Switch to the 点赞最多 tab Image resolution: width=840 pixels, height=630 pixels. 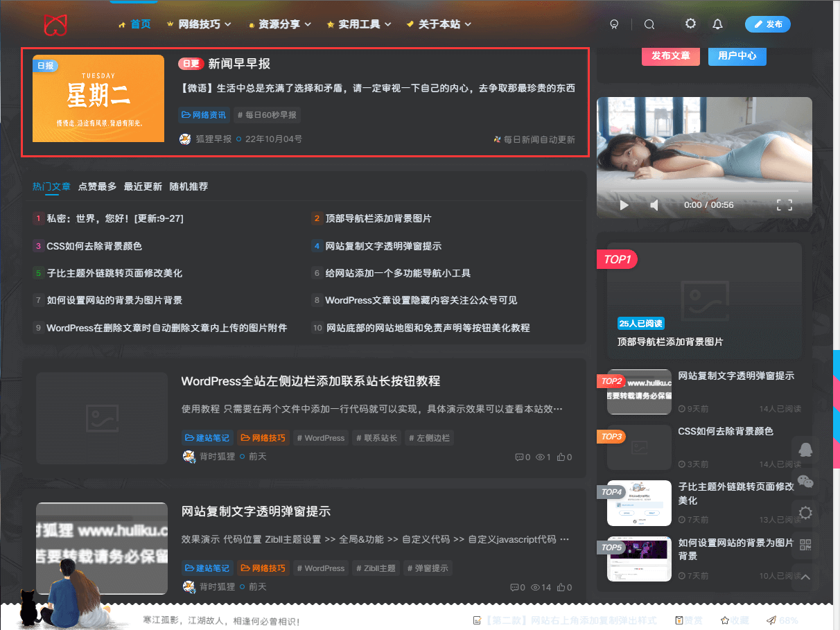[x=97, y=186]
